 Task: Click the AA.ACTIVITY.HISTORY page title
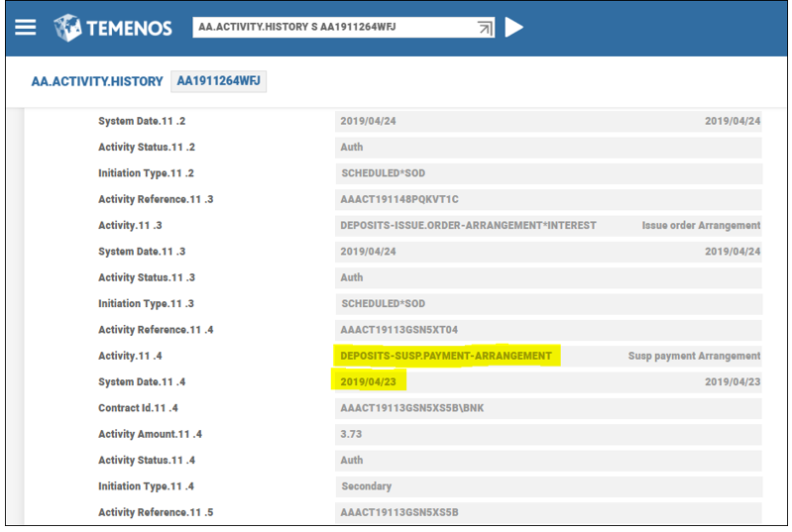(97, 81)
